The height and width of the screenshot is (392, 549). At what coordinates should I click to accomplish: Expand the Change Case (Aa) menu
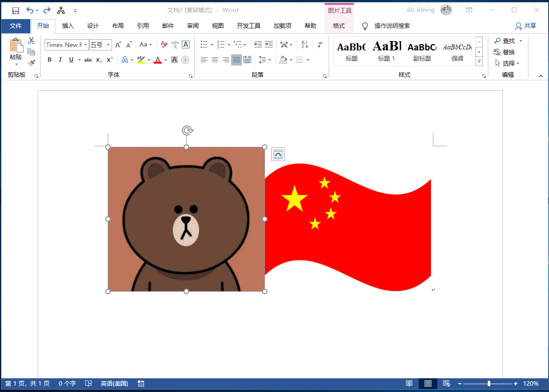(x=145, y=45)
